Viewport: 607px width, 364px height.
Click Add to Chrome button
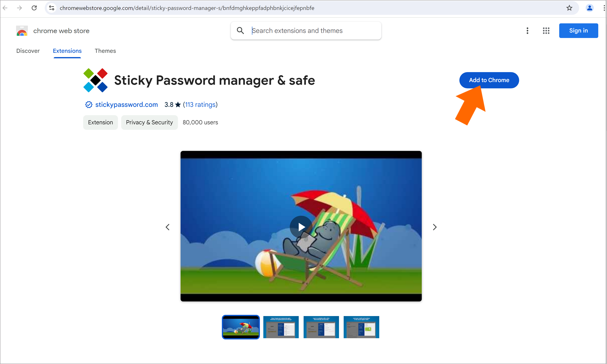(489, 80)
